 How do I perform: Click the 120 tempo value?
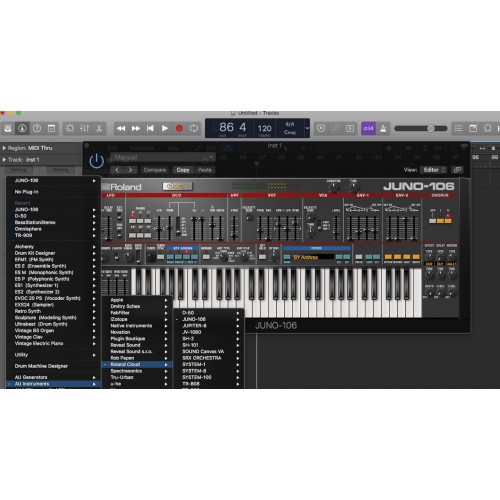tap(264, 128)
